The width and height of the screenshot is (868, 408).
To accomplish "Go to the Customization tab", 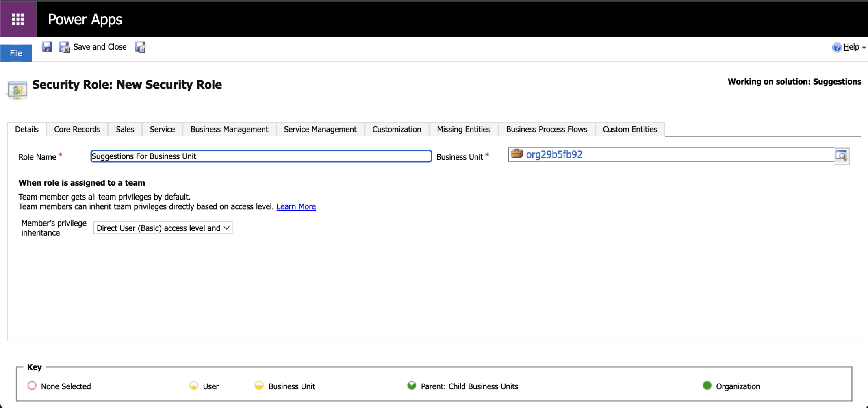I will tap(396, 129).
